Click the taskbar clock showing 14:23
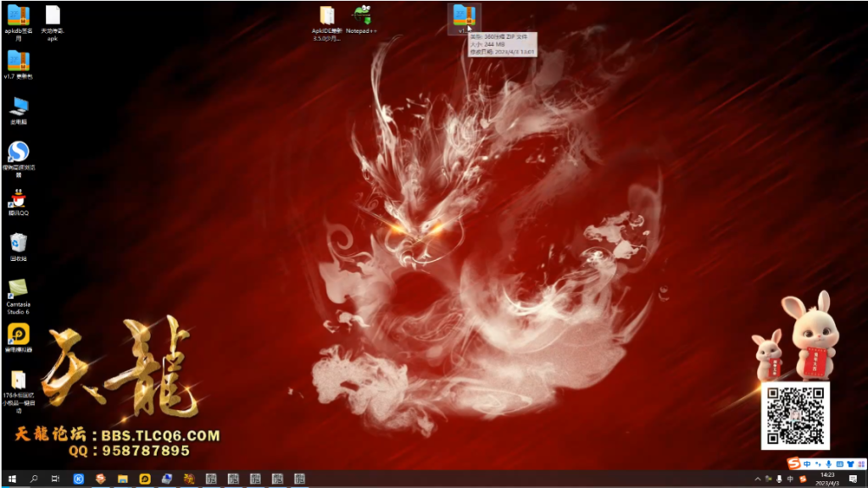This screenshot has height=488, width=868. point(827,479)
